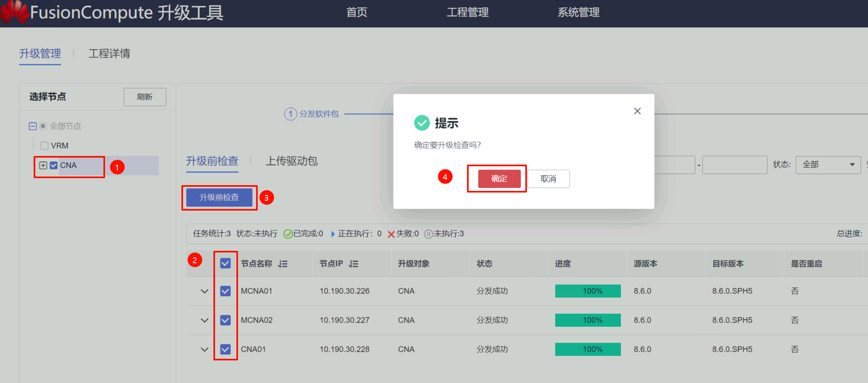
Task: Collapse the 全部节点 tree with minus icon
Action: click(33, 126)
